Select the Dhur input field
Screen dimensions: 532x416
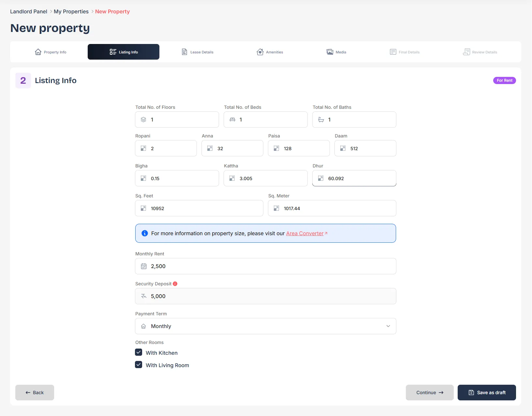pos(354,178)
